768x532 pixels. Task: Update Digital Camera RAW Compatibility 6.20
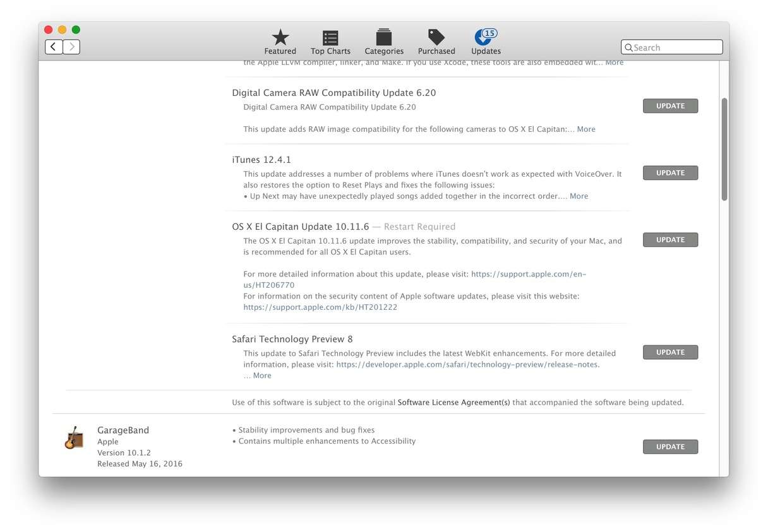click(x=670, y=106)
